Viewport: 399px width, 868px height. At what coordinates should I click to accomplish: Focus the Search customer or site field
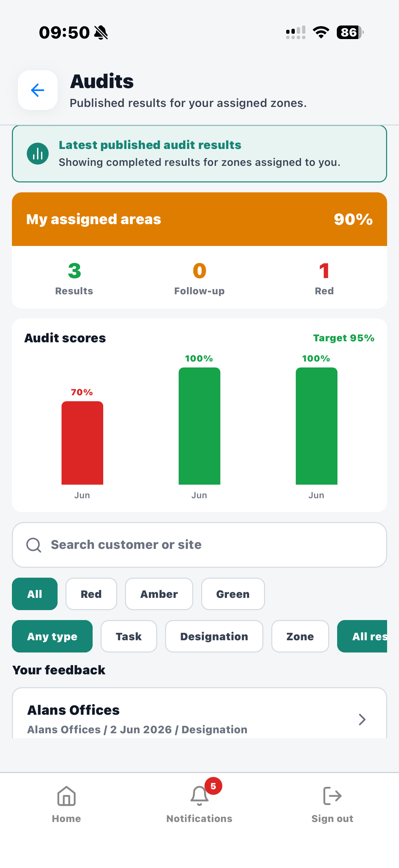tap(199, 545)
